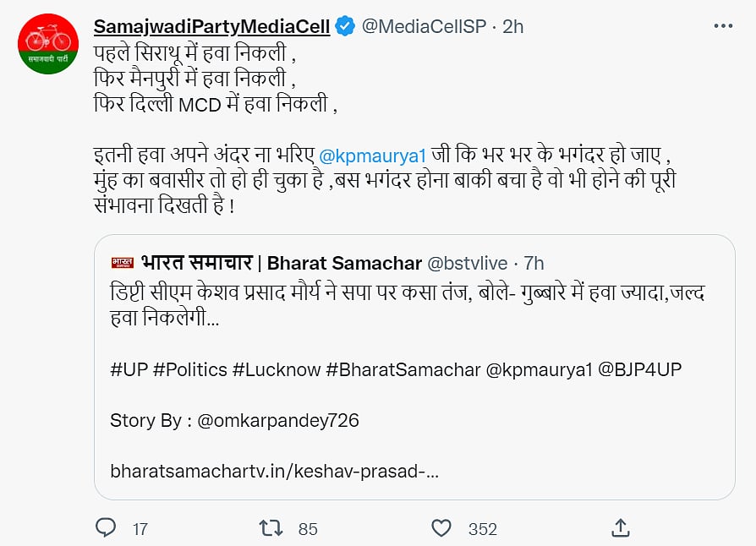The width and height of the screenshot is (756, 546).
Task: Open the bharatsamachartv.in article link
Action: click(x=274, y=471)
